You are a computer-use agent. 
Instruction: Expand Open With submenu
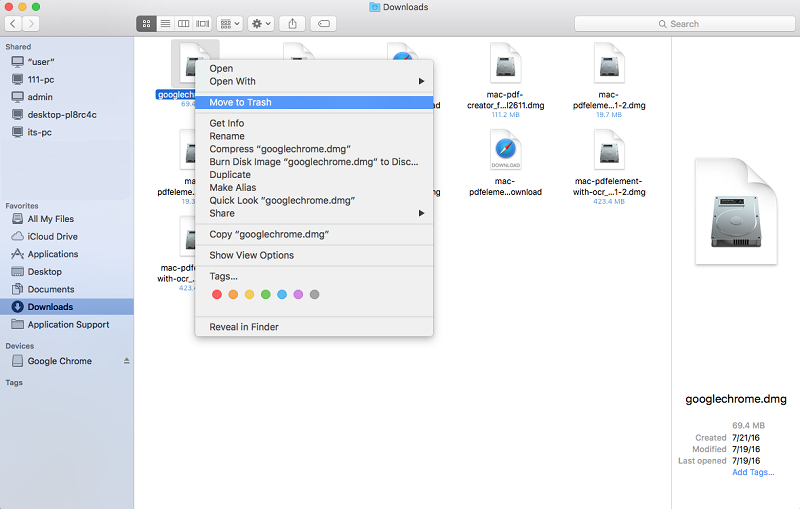click(x=314, y=81)
